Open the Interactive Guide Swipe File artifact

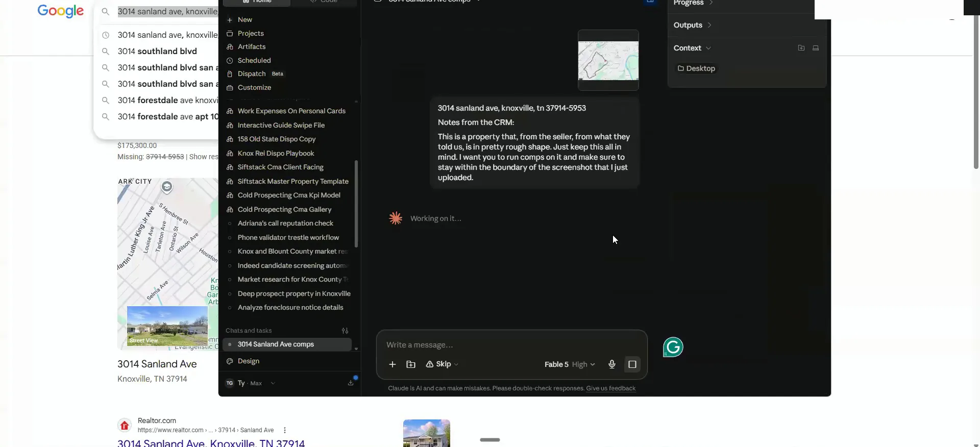pos(281,126)
